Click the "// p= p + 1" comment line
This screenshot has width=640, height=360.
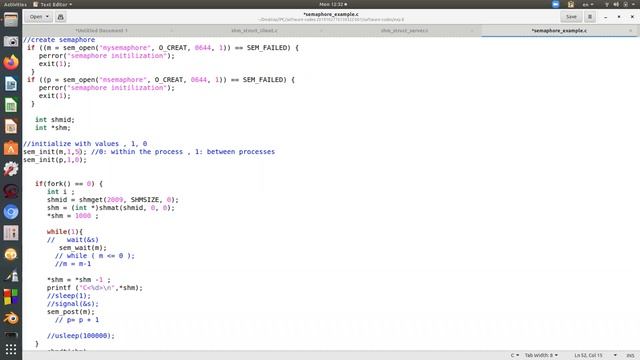pos(77,320)
